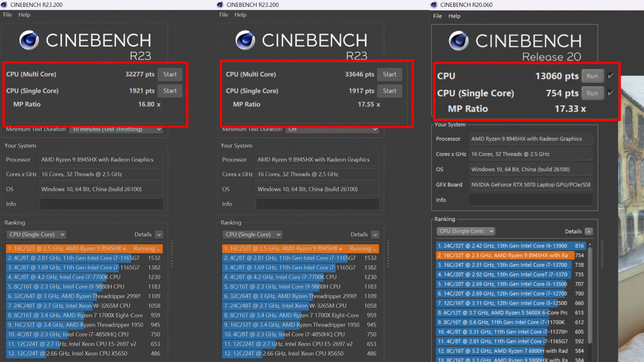
Task: Click the R20 ranking list vertical scrollbar
Action: click(x=590, y=296)
